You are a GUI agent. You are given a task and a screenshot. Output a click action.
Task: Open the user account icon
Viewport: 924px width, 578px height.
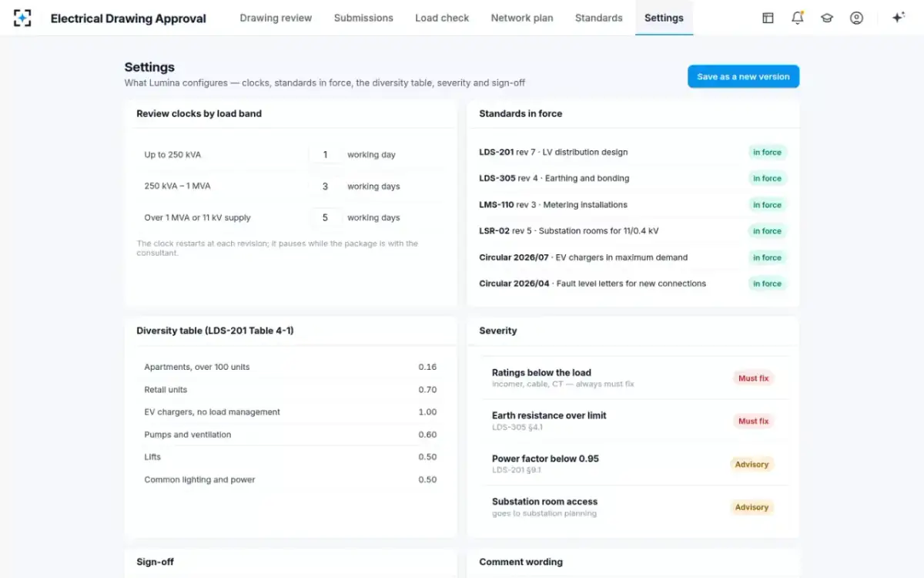[856, 18]
